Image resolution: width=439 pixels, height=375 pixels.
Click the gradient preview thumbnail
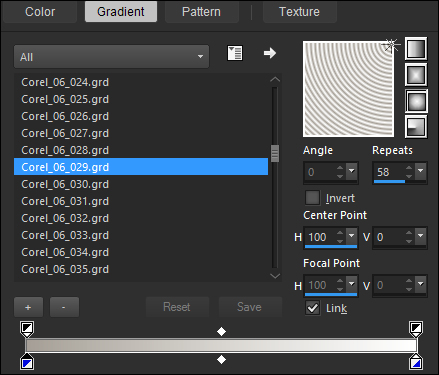[348, 89]
